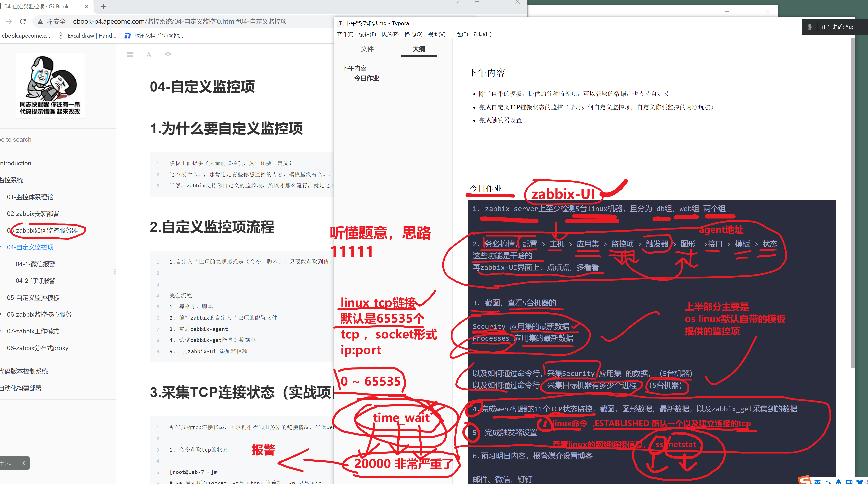The width and height of the screenshot is (868, 484).
Task: Open 02-zabbix安装部署 in the sidebar
Action: [33, 214]
